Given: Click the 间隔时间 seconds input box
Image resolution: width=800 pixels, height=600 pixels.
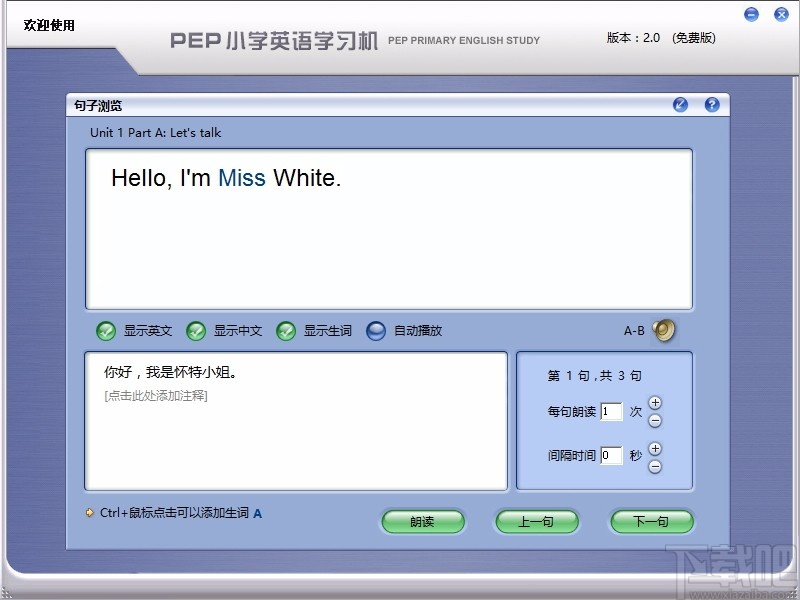Looking at the screenshot, I should click(612, 455).
